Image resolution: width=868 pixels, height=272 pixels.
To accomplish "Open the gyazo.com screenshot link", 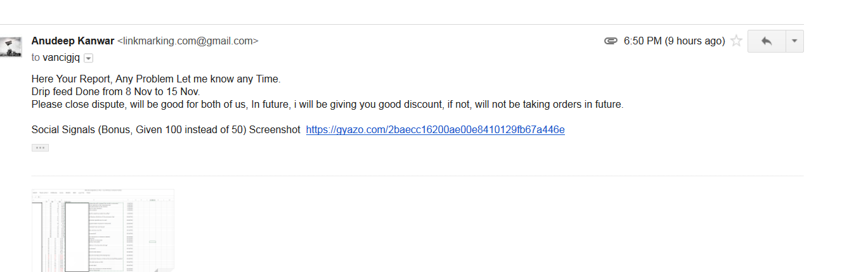I will click(x=435, y=130).
